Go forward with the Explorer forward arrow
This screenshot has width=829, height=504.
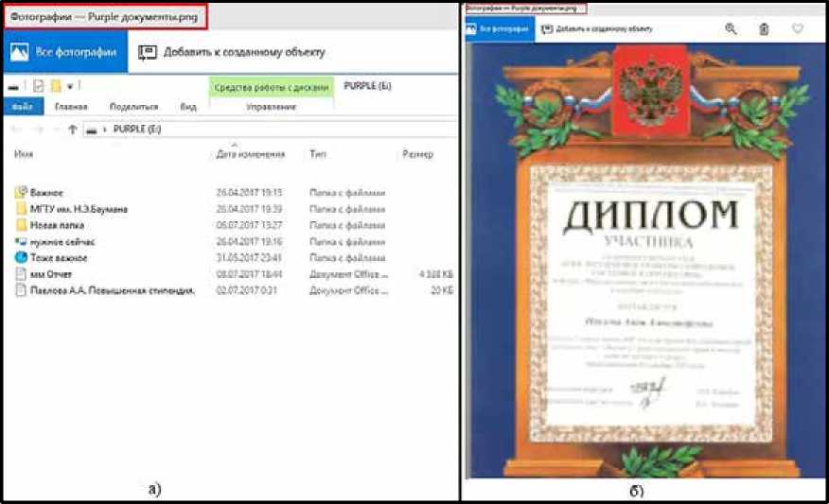click(39, 130)
